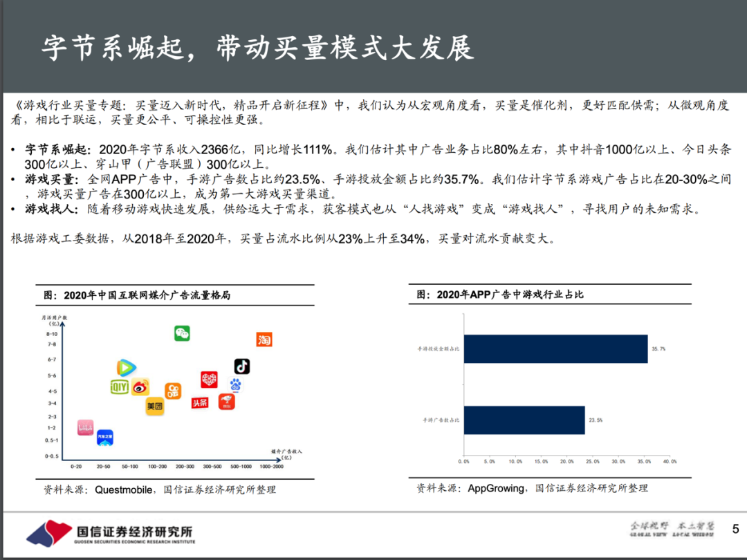Screen dimensions: 747x560
Task: Click the yellow Meituan icon
Action: pos(155,407)
